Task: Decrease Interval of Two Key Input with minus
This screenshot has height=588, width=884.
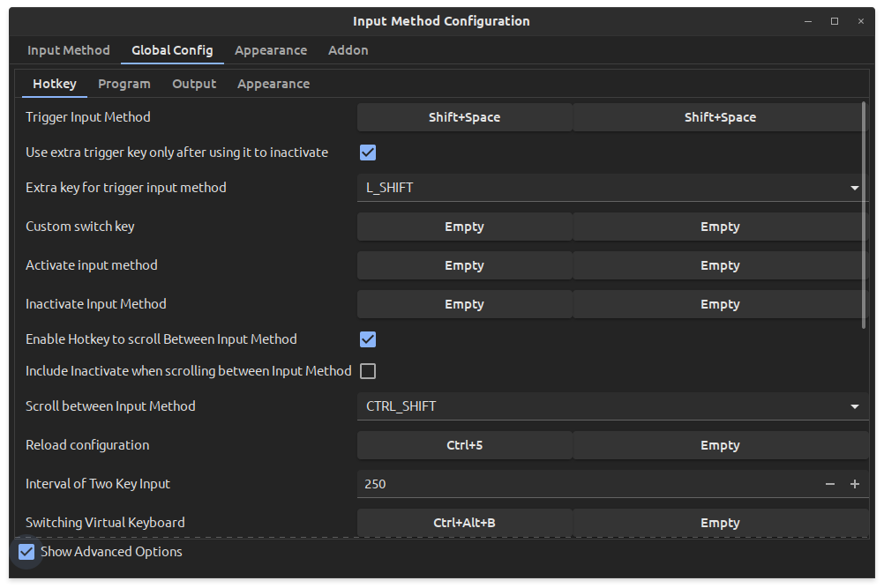Action: pyautogui.click(x=830, y=484)
